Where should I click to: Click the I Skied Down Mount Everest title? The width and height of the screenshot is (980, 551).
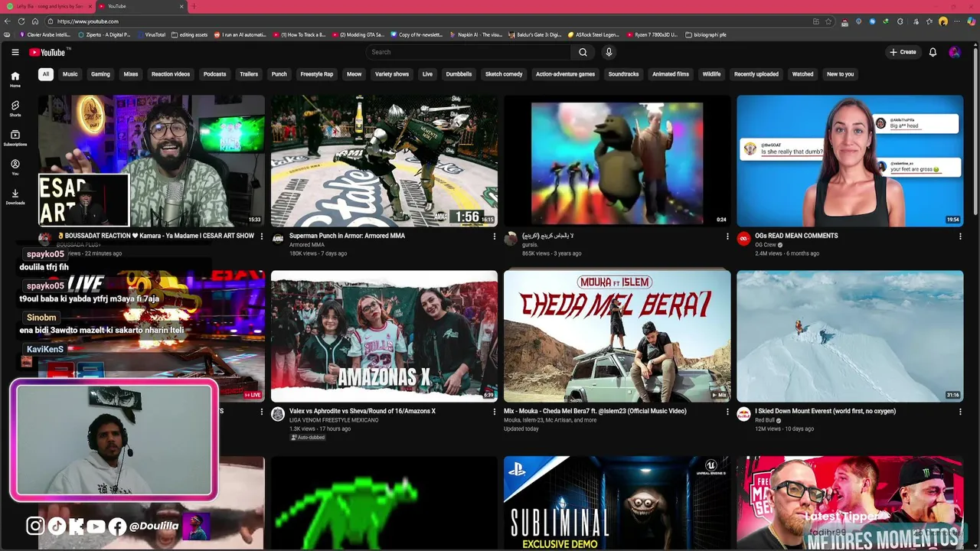pos(825,412)
